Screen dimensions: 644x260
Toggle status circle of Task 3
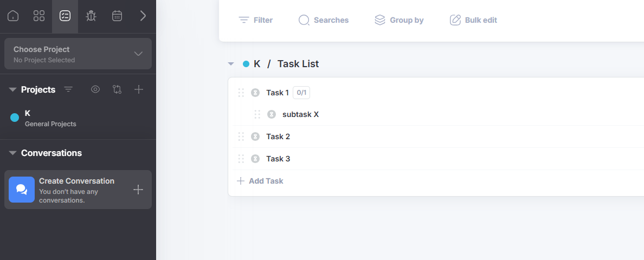(x=255, y=159)
